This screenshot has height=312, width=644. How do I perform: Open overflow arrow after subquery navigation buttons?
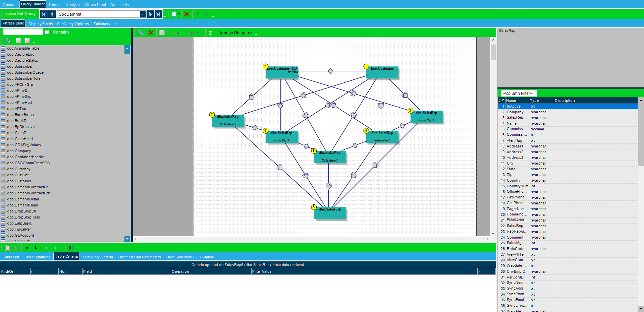point(165,16)
